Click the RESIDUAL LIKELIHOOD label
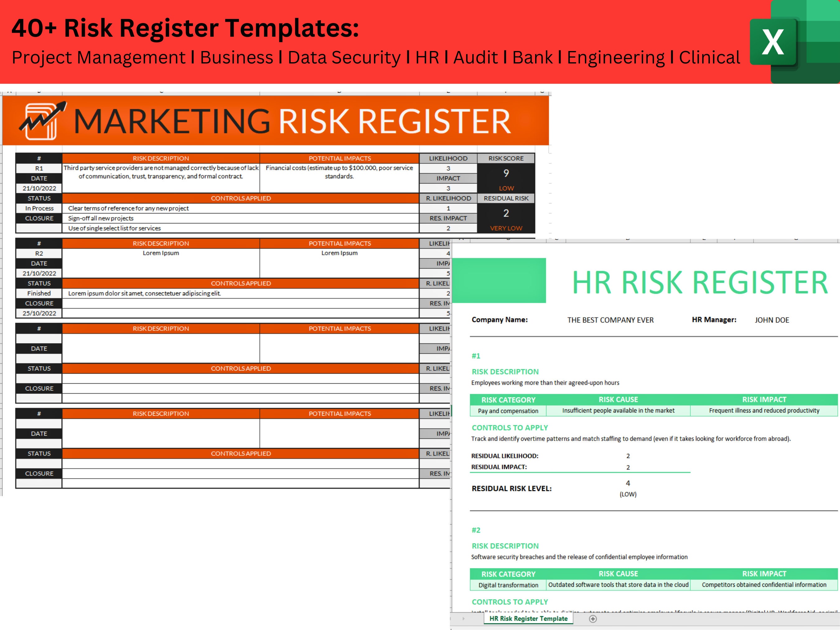The width and height of the screenshot is (840, 630). click(x=505, y=456)
